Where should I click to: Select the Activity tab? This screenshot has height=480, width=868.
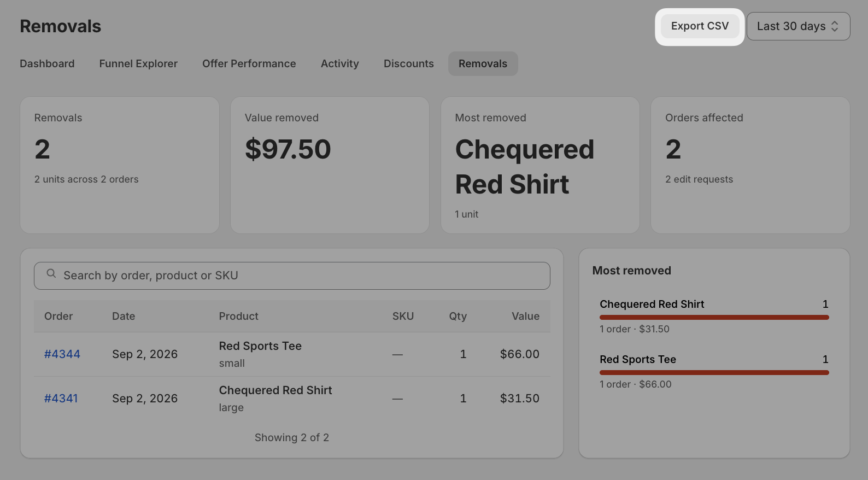[x=339, y=63]
